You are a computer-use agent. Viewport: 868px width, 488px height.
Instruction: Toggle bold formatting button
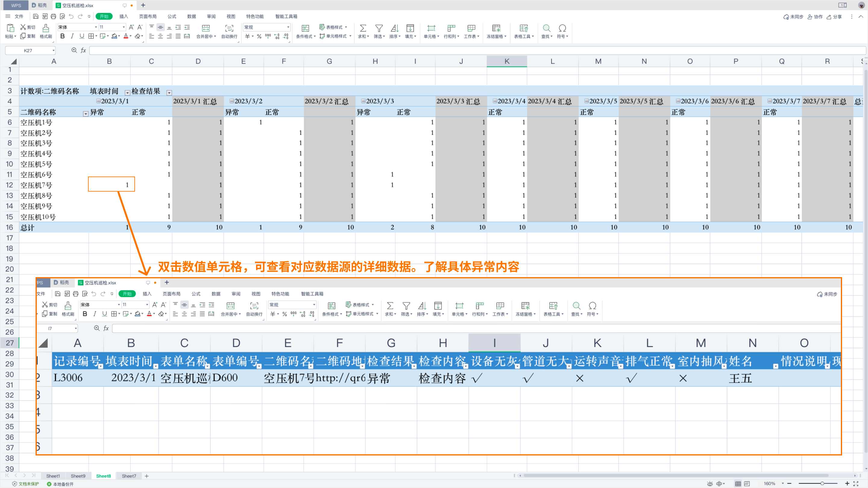point(62,36)
